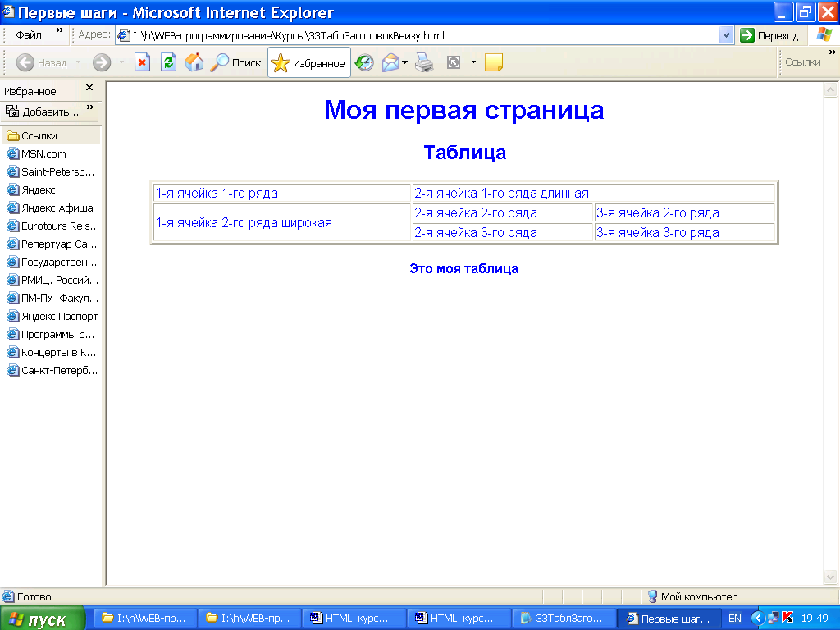Stop page loading with the red X icon
The height and width of the screenshot is (630, 840).
[x=142, y=62]
